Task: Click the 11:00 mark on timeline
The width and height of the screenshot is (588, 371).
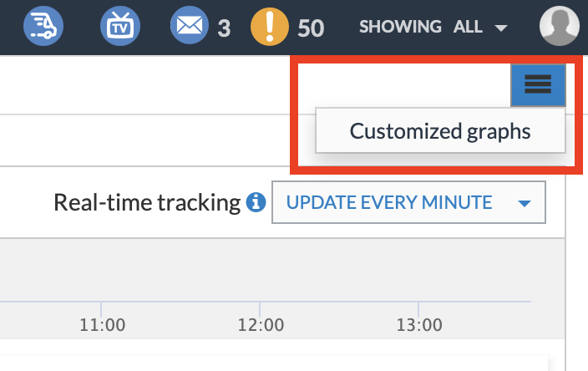Action: click(103, 323)
